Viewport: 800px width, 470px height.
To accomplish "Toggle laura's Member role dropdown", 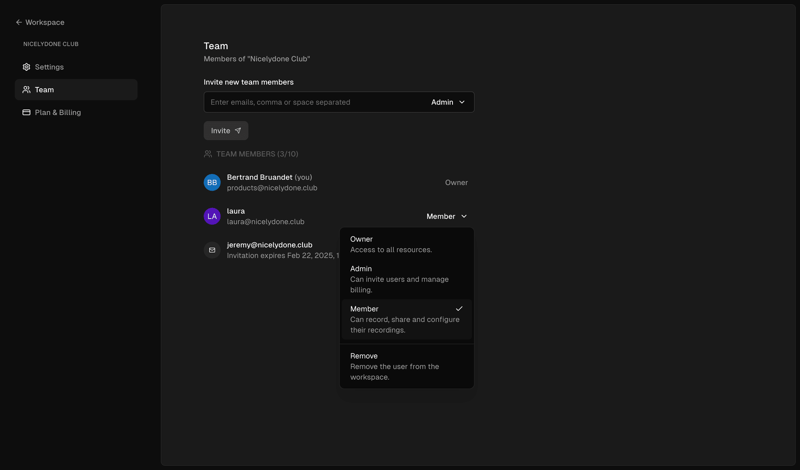I will 446,216.
